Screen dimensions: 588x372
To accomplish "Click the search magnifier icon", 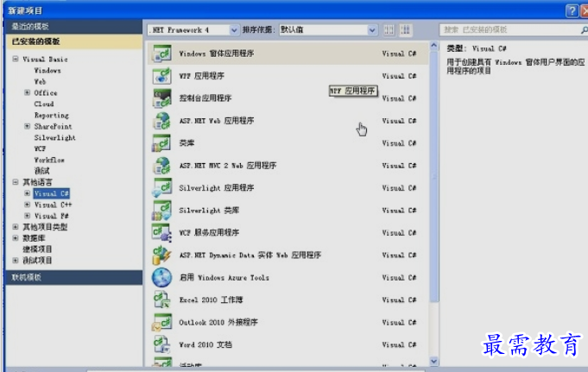I will point(584,29).
